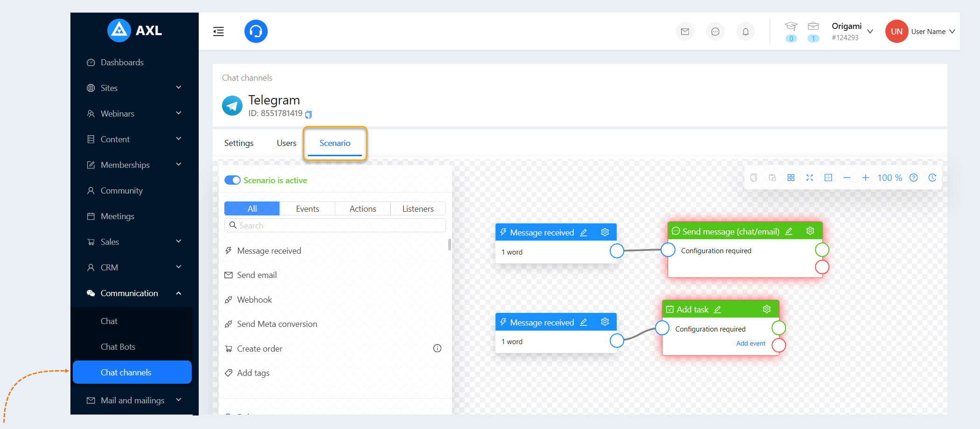Collapse the sidebar with the menu fold icon
Screen dimensions: 980x429
coord(218,31)
